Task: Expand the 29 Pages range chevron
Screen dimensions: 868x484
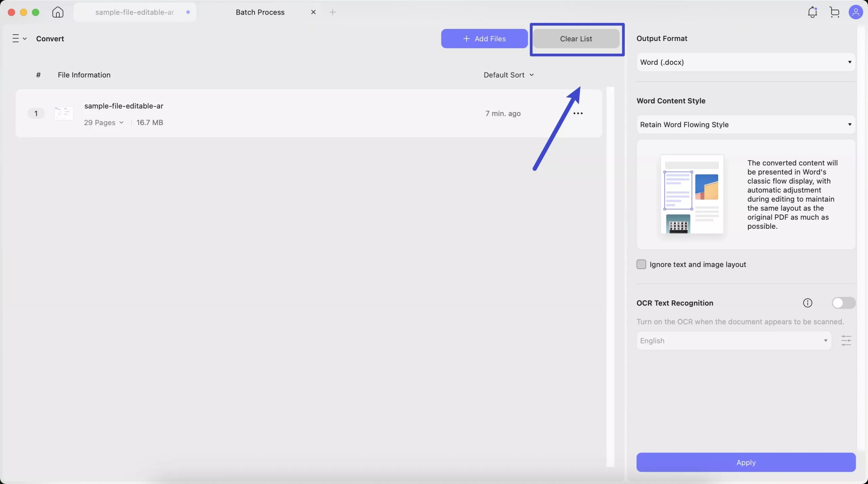Action: 121,122
